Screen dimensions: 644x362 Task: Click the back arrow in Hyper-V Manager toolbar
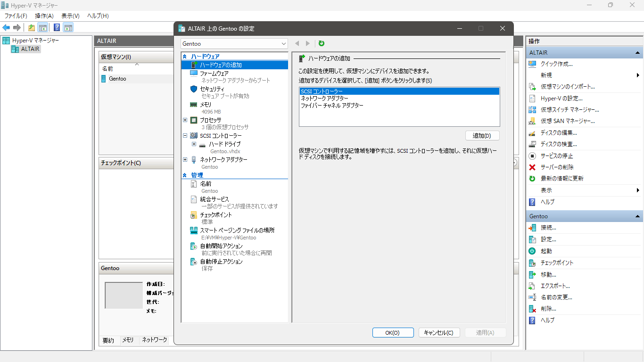tap(6, 27)
